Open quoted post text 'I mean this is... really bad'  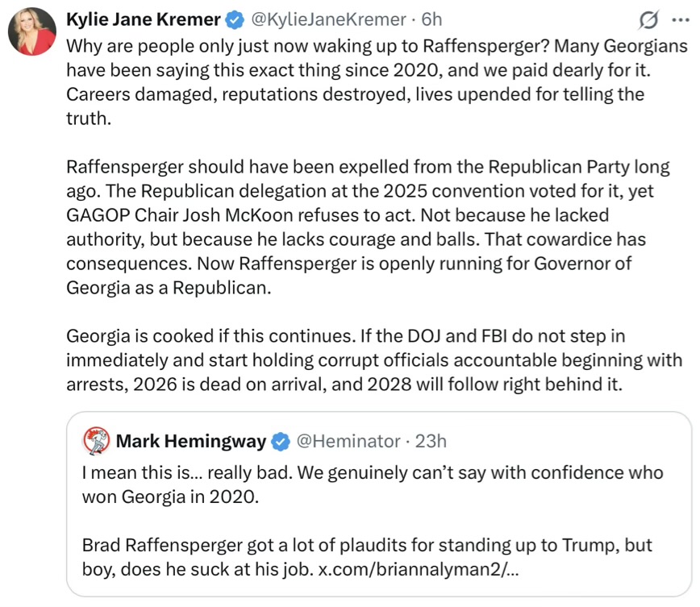pyautogui.click(x=371, y=484)
